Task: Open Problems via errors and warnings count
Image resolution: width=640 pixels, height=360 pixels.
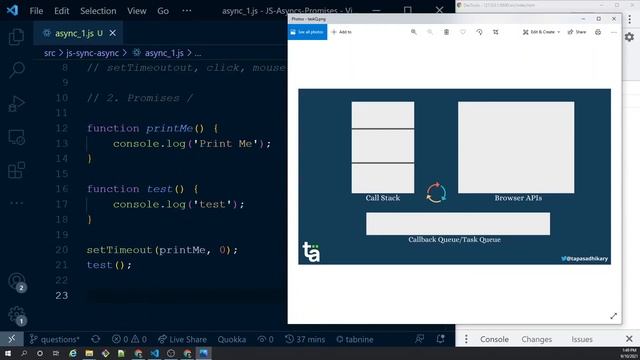Action: coord(129,339)
